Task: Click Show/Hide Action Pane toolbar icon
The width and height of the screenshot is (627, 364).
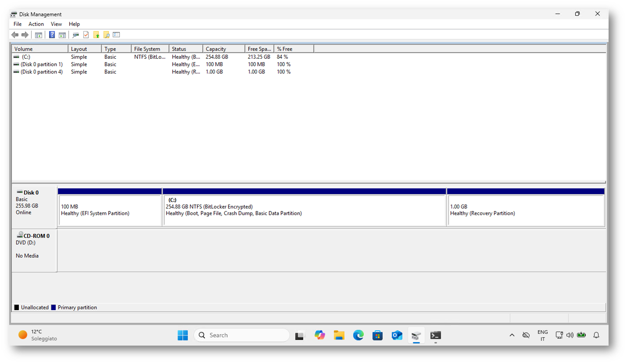Action: [x=62, y=35]
